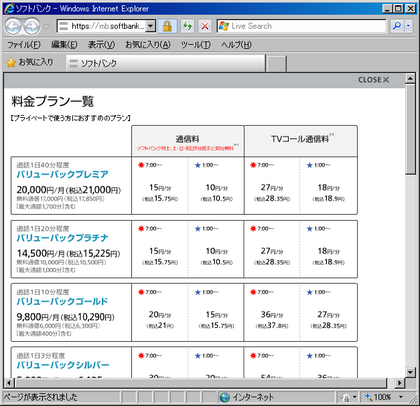The image size is (420, 406).
Task: Click the address bar with softbank URL
Action: coord(102,26)
